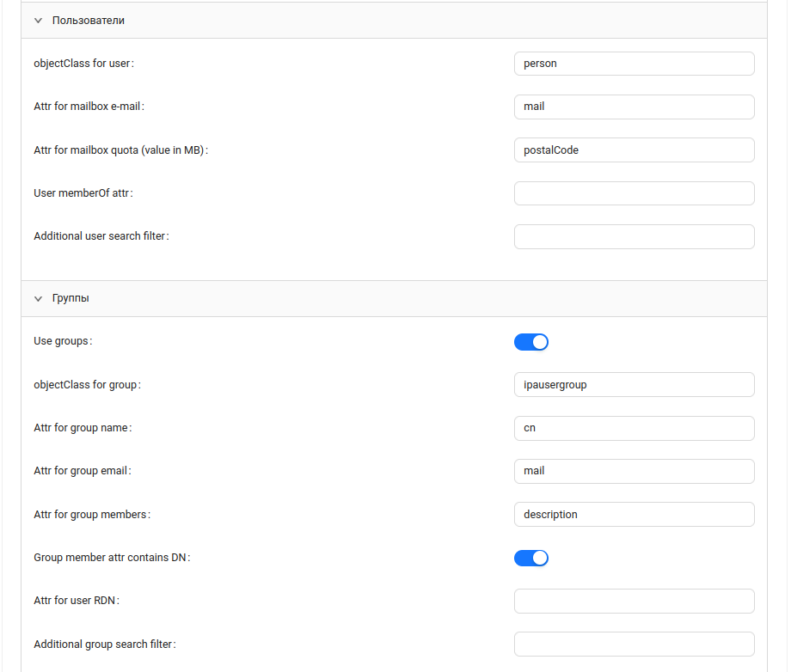Edit the Attr for mailbox e-mail field
The height and width of the screenshot is (672, 791).
point(634,107)
